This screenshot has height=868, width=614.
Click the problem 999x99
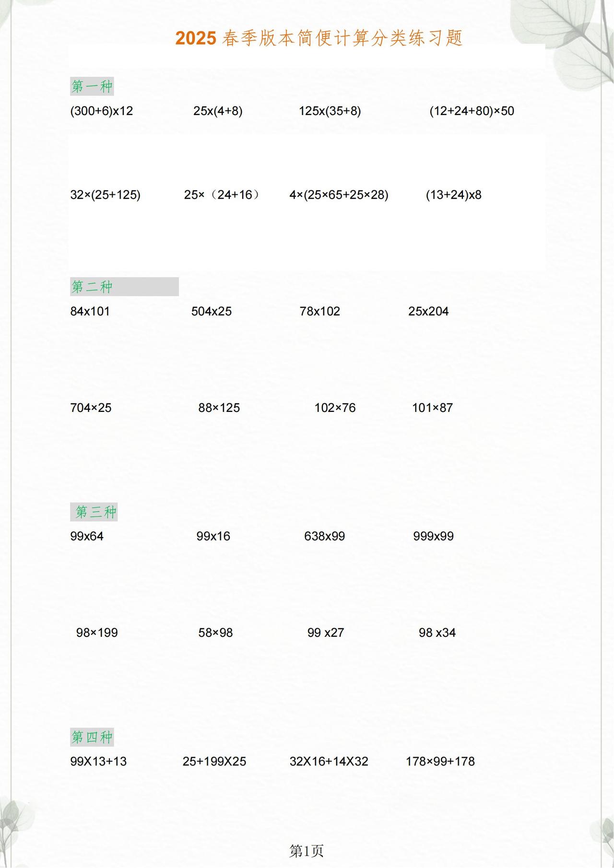(x=434, y=537)
